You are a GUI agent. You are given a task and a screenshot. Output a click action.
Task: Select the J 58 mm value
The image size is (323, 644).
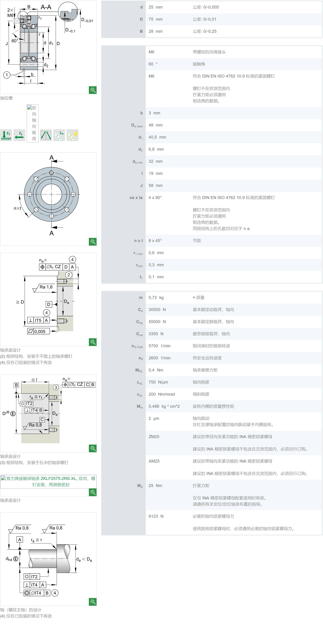(155, 185)
